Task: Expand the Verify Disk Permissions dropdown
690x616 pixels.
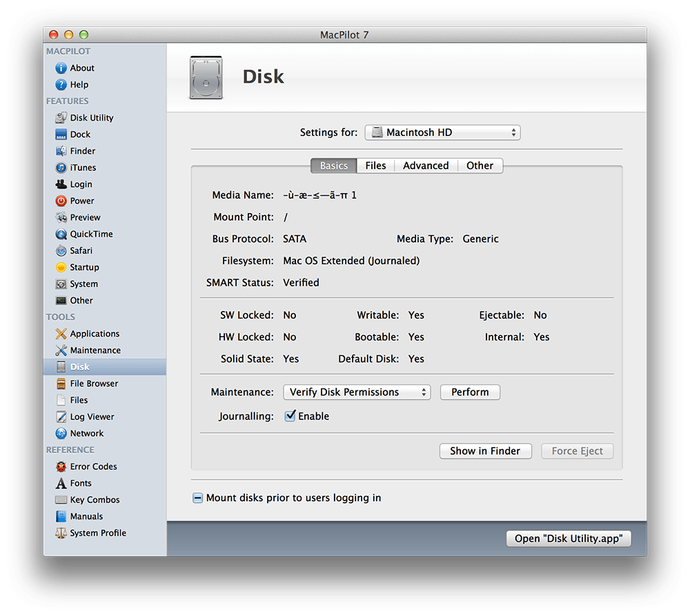Action: tap(357, 392)
